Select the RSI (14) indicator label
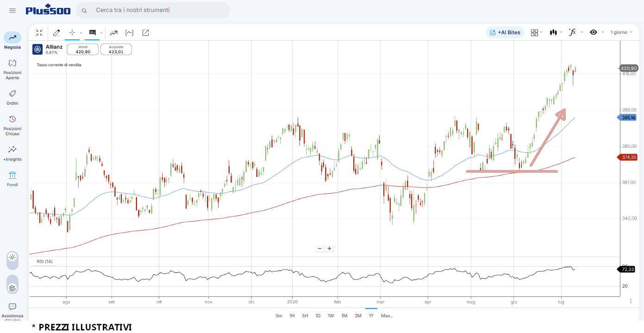Viewport: 644px width, 333px height. pos(45,262)
